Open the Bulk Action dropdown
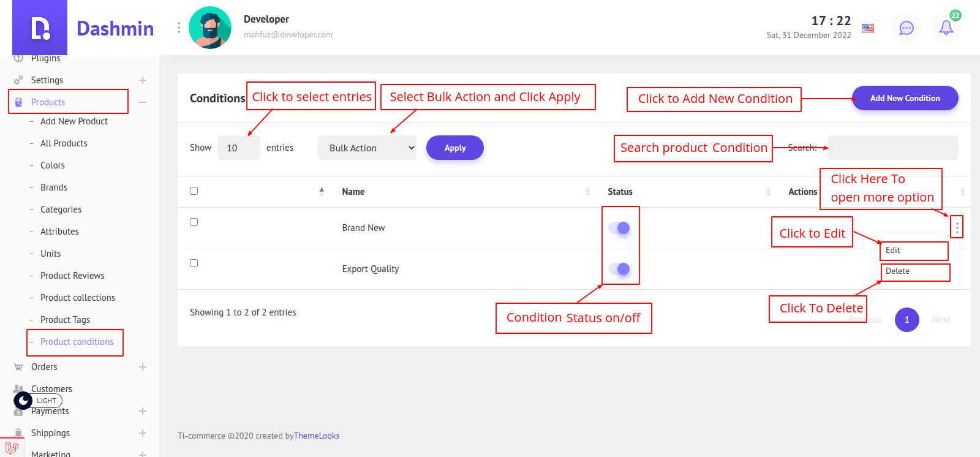This screenshot has width=980, height=457. coord(367,148)
